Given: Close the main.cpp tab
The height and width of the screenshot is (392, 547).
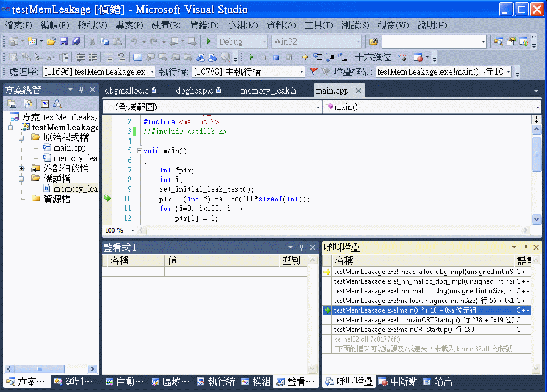Looking at the screenshot, I should coord(358,91).
